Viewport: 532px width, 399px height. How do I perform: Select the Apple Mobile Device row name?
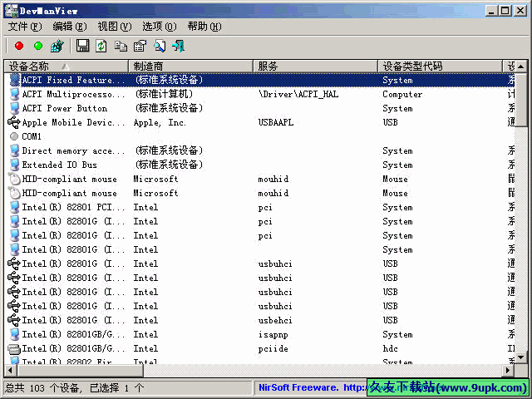point(73,122)
